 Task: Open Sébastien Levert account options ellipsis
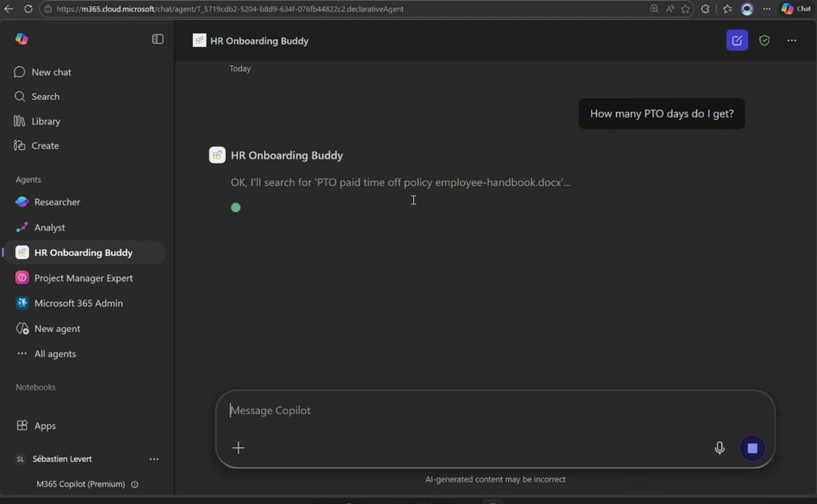pos(154,459)
